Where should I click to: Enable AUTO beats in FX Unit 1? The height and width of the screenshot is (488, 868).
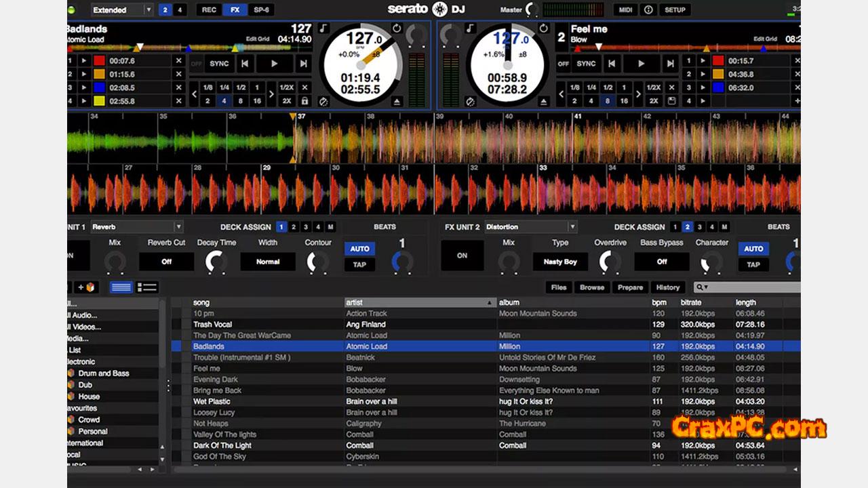pyautogui.click(x=359, y=249)
